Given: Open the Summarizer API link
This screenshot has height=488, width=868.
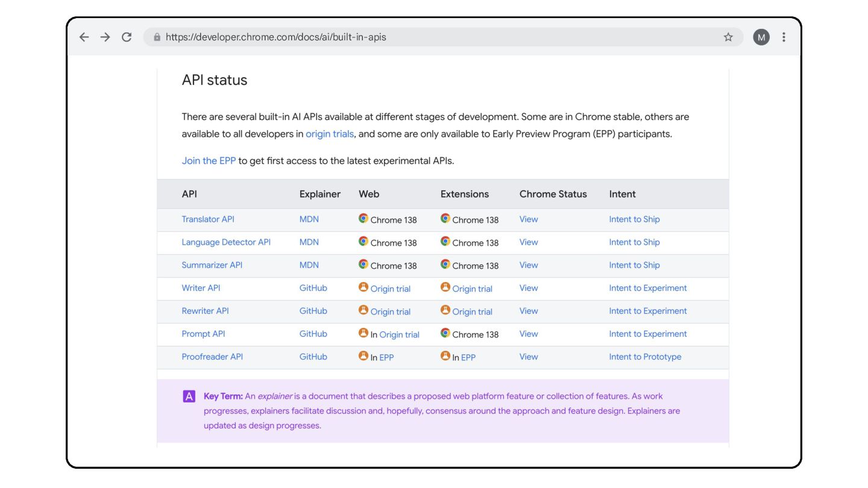Looking at the screenshot, I should [x=212, y=265].
